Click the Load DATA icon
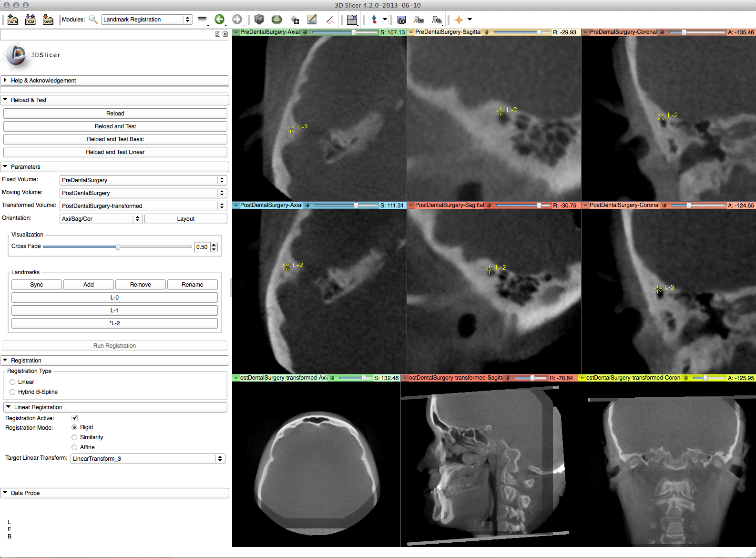This screenshot has height=558, width=756. coord(12,20)
